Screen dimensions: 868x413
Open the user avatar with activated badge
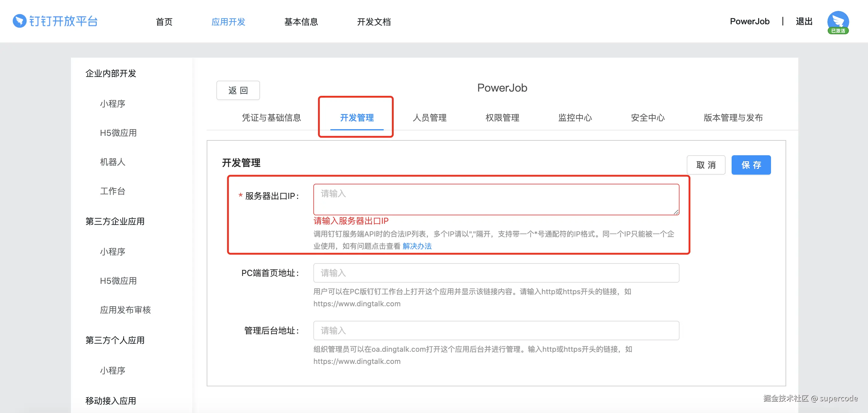[x=838, y=22]
